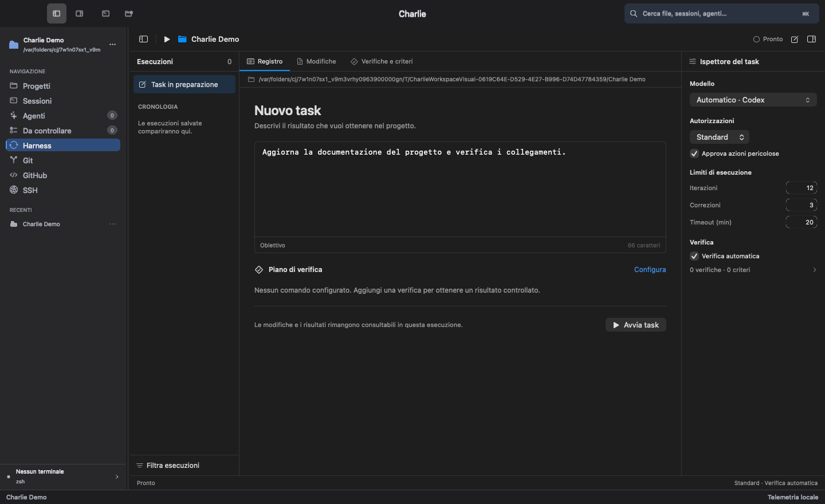
Task: Open the Da controllare section
Action: pyautogui.click(x=63, y=131)
